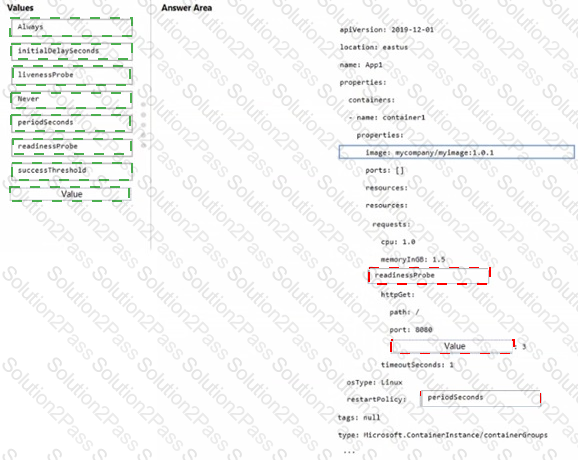Click the timeoutSeconds: 1 line
Viewport: 578px width, 460px height.
(x=417, y=365)
